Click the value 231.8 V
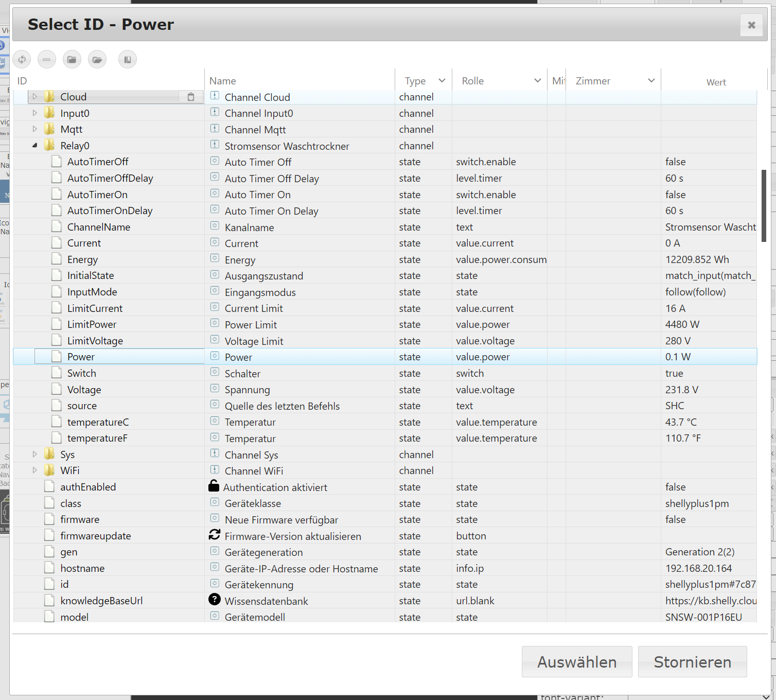 (682, 390)
